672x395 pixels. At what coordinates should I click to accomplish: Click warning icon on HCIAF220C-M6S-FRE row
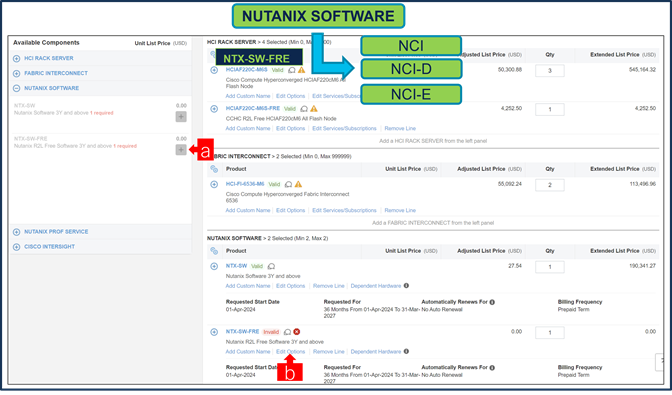click(314, 109)
